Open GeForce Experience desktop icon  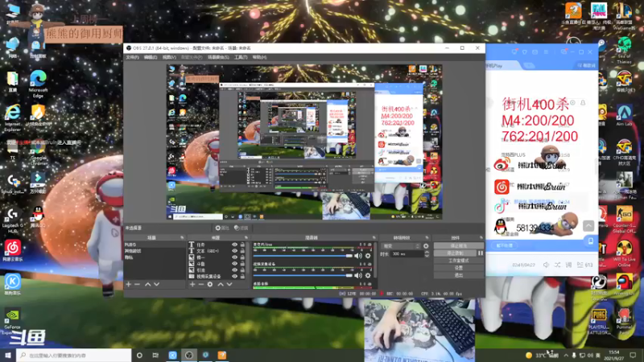coord(12,323)
